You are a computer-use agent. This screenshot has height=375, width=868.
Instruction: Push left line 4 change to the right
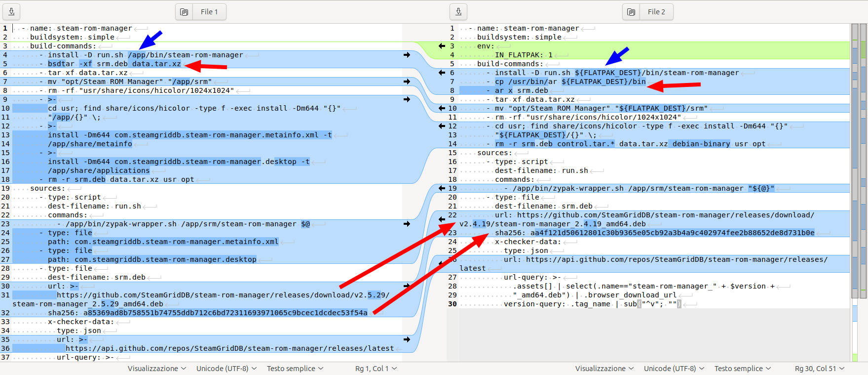[407, 55]
